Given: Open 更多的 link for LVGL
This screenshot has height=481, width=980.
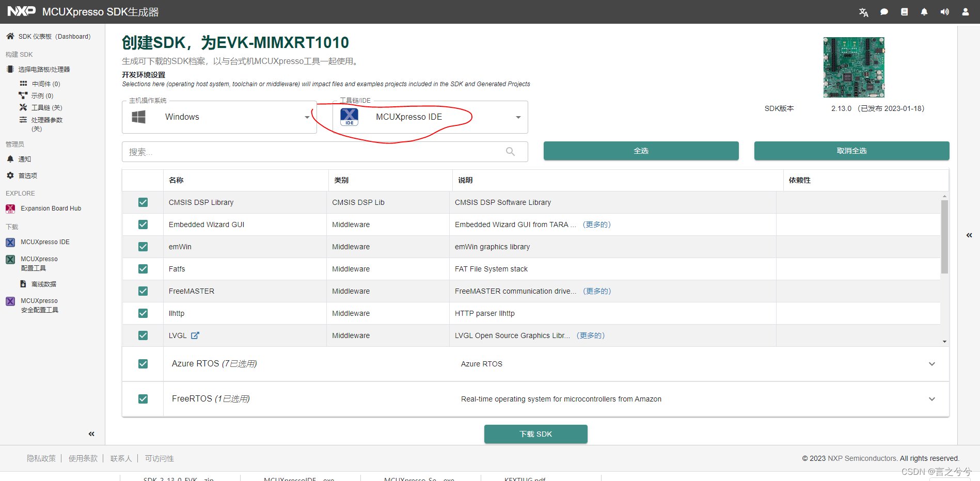Looking at the screenshot, I should 590,335.
